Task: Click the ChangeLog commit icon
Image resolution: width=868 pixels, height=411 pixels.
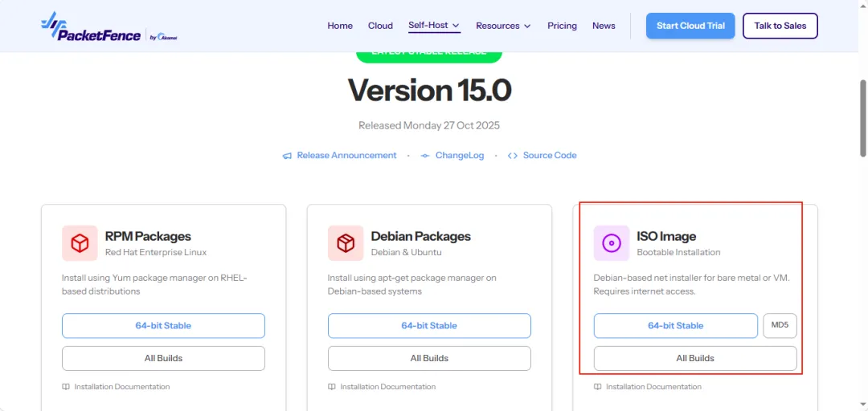Action: (x=425, y=156)
